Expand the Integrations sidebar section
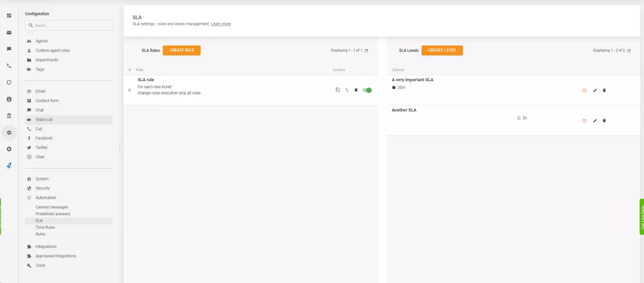Image resolution: width=644 pixels, height=283 pixels. coord(46,246)
